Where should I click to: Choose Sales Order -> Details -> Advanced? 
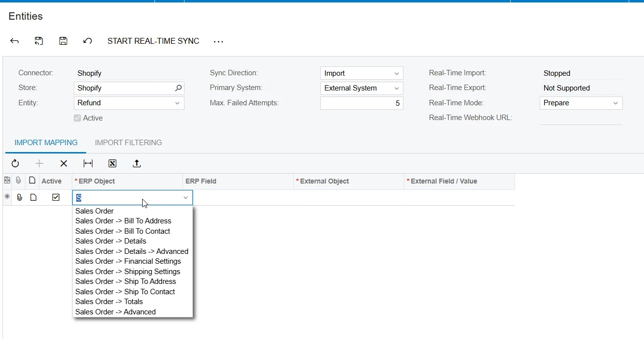(x=133, y=251)
